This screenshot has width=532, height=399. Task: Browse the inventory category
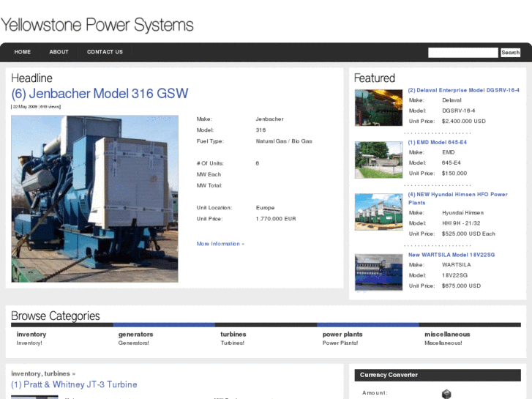(31, 335)
